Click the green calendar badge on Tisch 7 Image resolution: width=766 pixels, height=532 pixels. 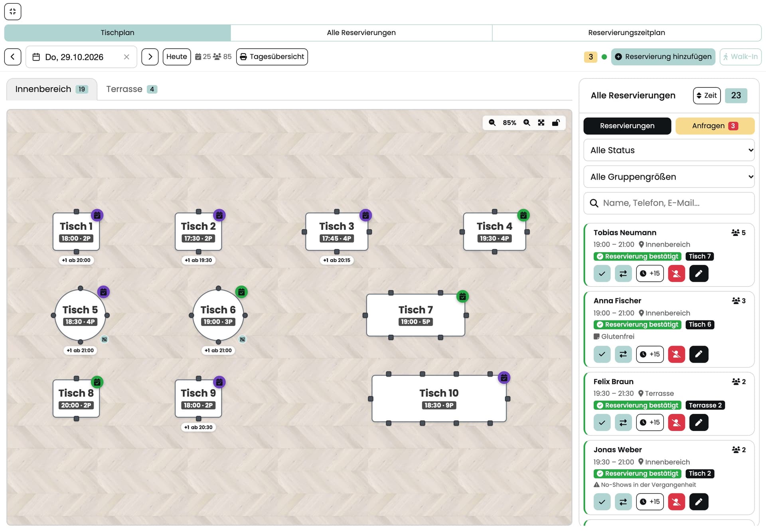pyautogui.click(x=462, y=297)
